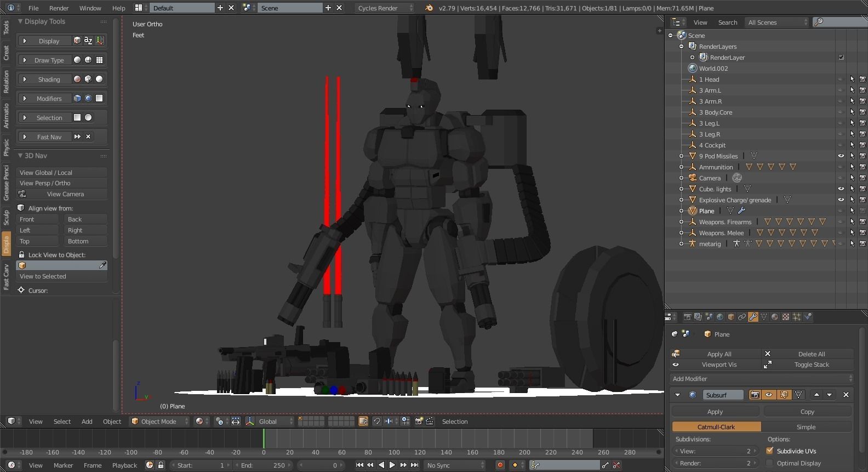The height and width of the screenshot is (472, 868).
Task: Click the transform manipulator axes icon
Action: 250,421
